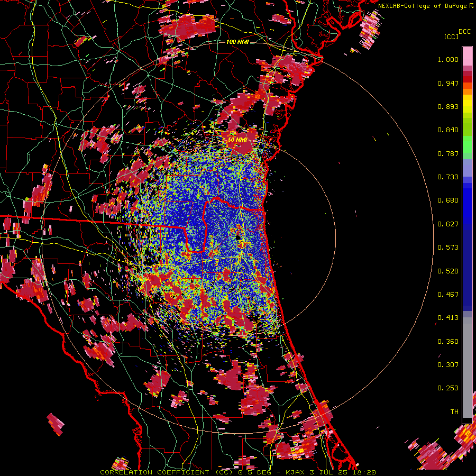Click the 0.467 legend value
Screen dimensions: 476x476
pyautogui.click(x=448, y=295)
